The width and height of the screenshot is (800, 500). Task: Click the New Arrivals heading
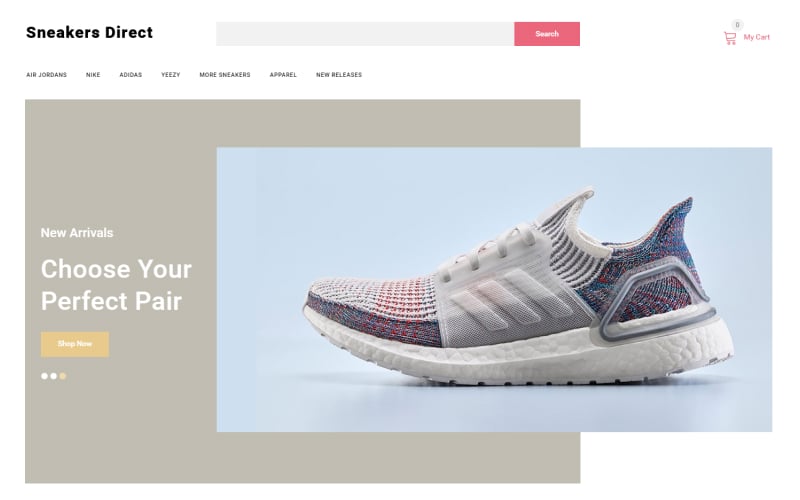77,233
